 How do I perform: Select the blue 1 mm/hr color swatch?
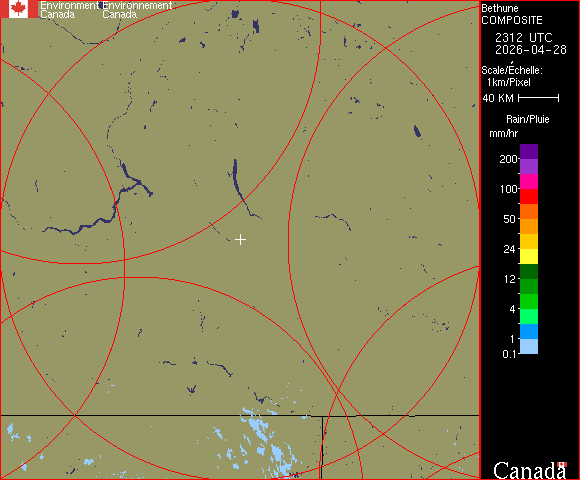[529, 331]
